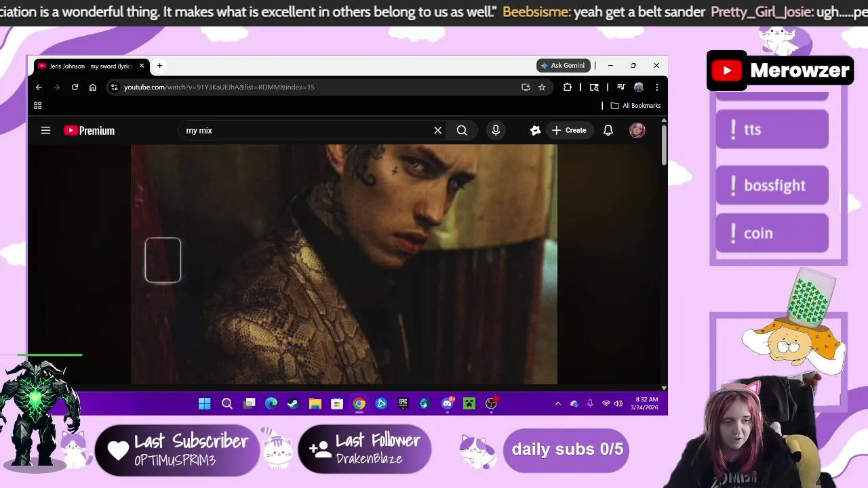
Task: Click the 'daily subs 0/5' goal label
Action: coord(567,449)
